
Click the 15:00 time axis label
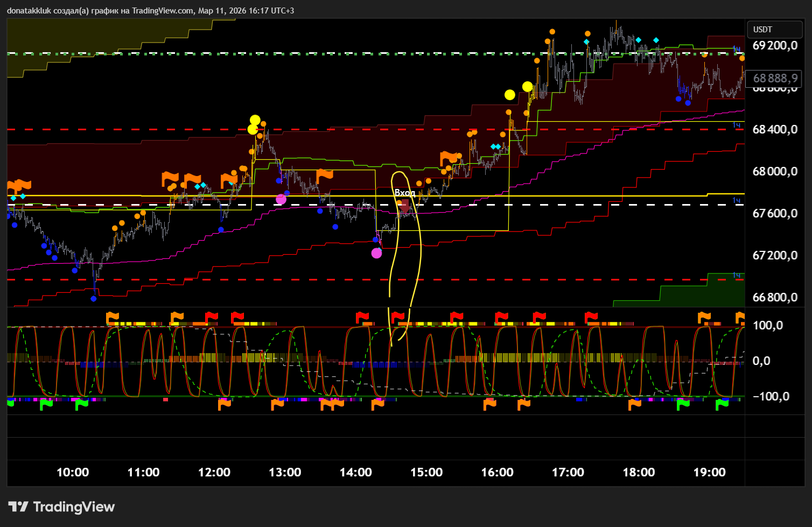pos(426,473)
